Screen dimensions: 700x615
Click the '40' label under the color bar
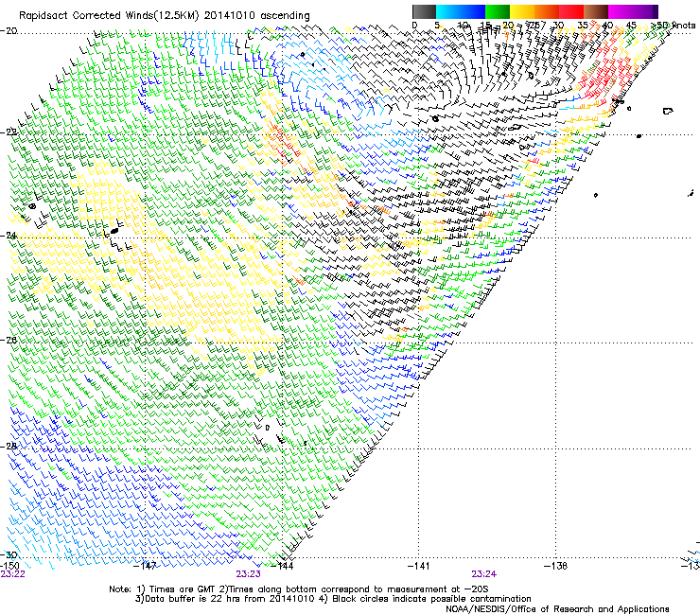coord(607,25)
